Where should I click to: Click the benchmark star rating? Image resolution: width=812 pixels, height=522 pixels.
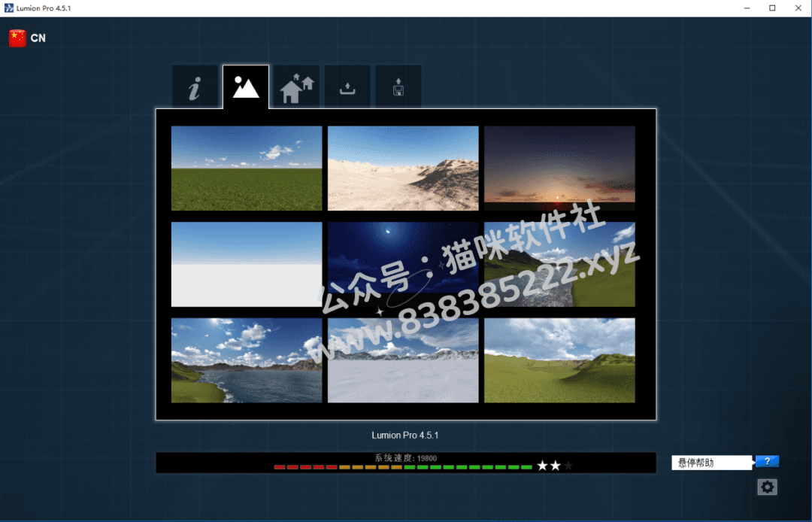[555, 466]
